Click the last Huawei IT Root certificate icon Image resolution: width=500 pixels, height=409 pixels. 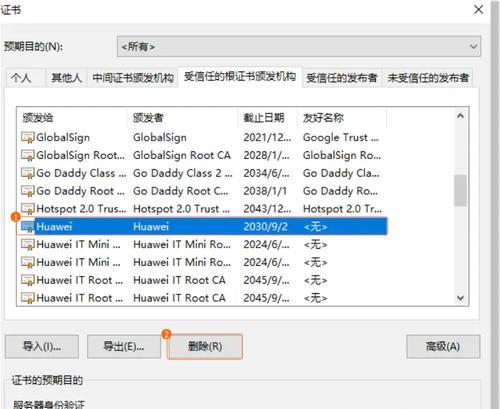pos(28,298)
